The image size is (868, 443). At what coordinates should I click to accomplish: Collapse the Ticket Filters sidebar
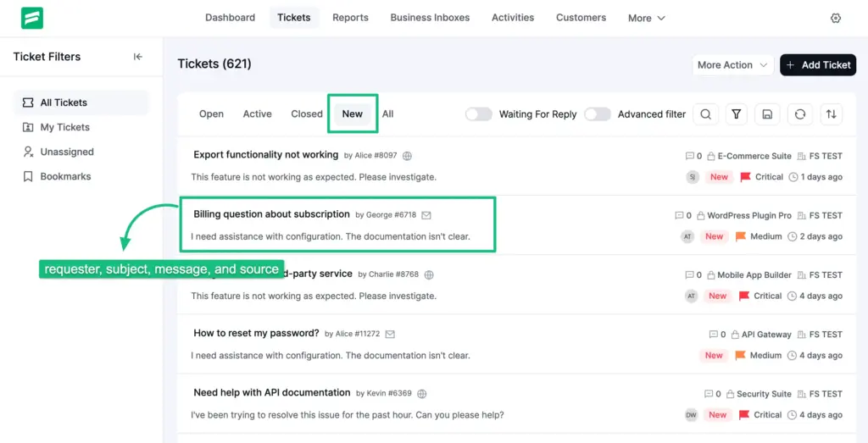click(x=138, y=57)
